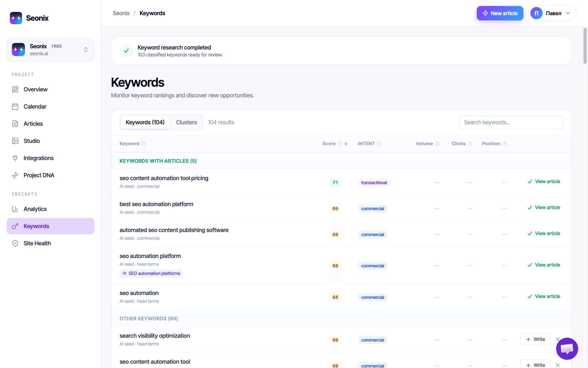
Task: Click the green check icon in research banner
Action: point(126,51)
